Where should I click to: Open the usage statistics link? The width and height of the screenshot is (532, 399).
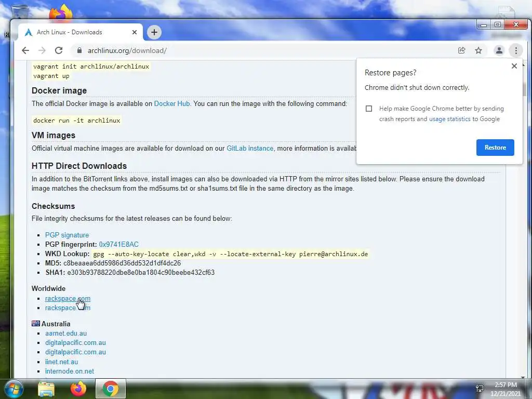pyautogui.click(x=449, y=119)
